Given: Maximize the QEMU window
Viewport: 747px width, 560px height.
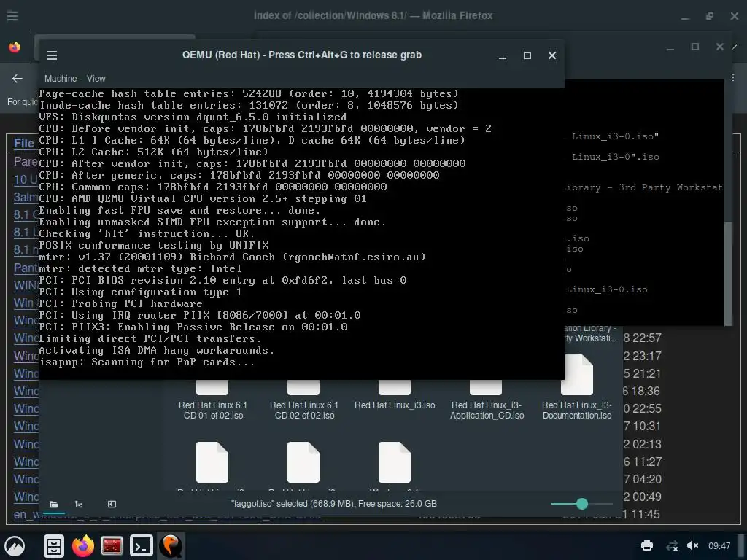Looking at the screenshot, I should [x=527, y=55].
